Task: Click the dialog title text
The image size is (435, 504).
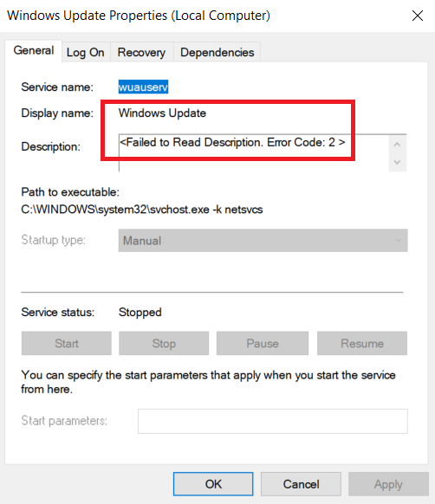Action: click(x=139, y=16)
